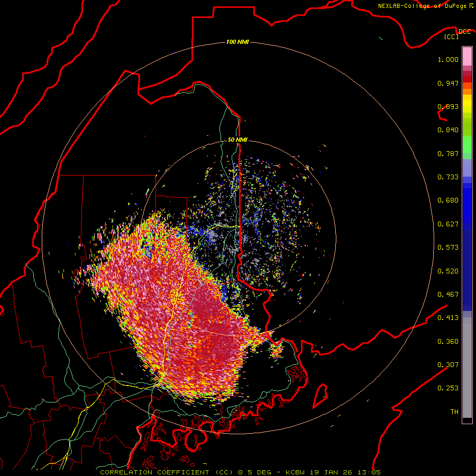Pick the orange swatch just below 0.947
Image resolution: width=476 pixels, height=476 pixels.
tap(467, 91)
